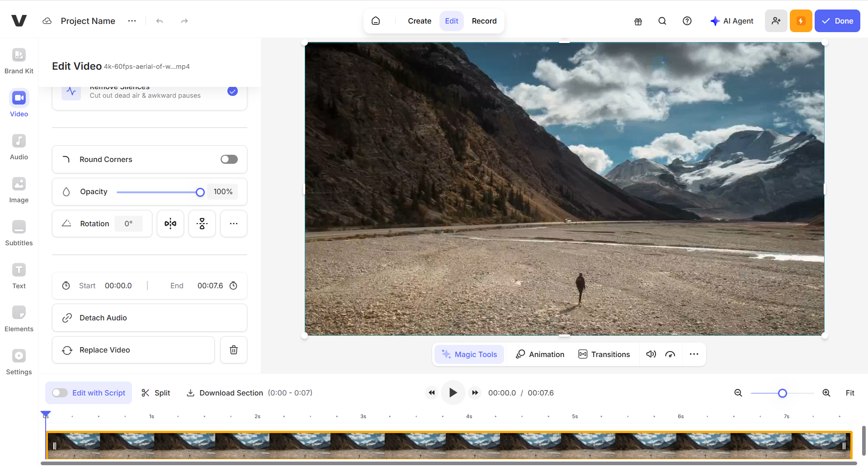Image resolution: width=868 pixels, height=467 pixels.
Task: Split the clip at the playhead
Action: [x=156, y=393]
